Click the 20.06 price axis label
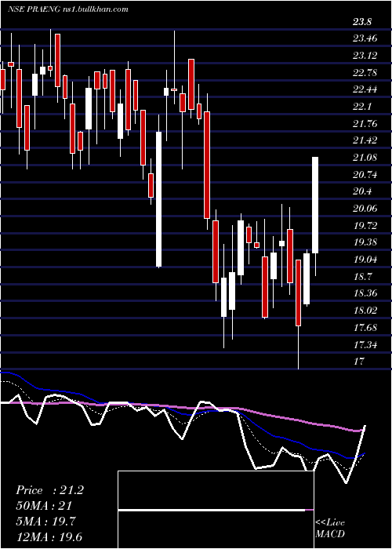Image resolution: width=392 pixels, height=549 pixels. [365, 209]
